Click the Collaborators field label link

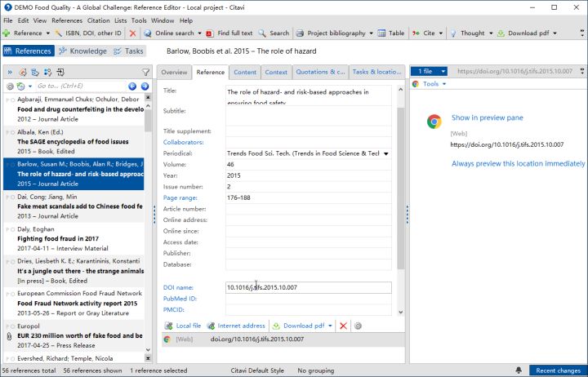(x=183, y=143)
